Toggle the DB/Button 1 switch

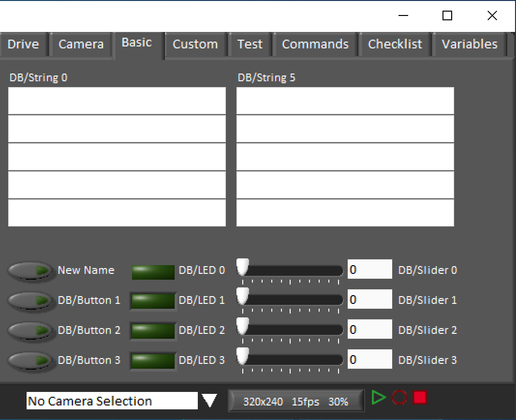(30, 300)
